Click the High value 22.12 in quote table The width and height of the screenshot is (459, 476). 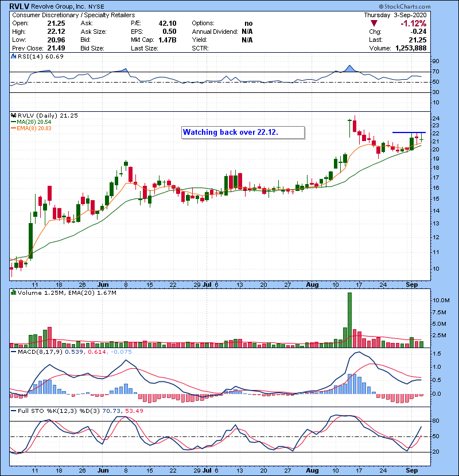click(x=56, y=32)
